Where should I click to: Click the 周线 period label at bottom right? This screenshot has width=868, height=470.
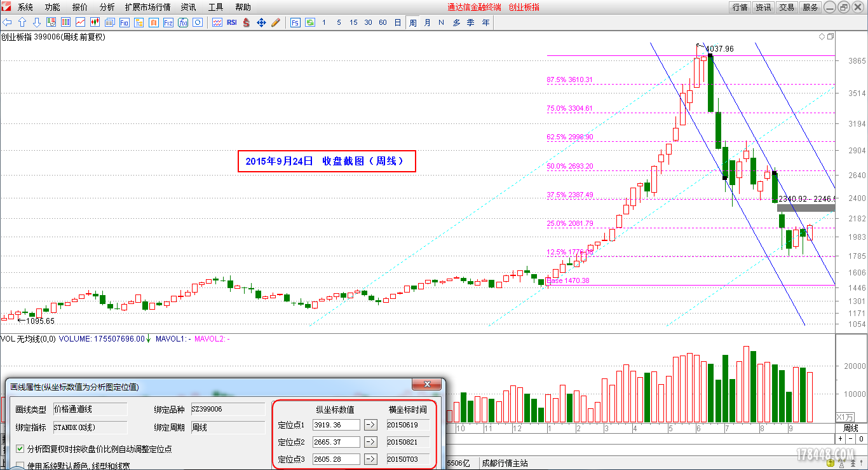click(x=850, y=428)
